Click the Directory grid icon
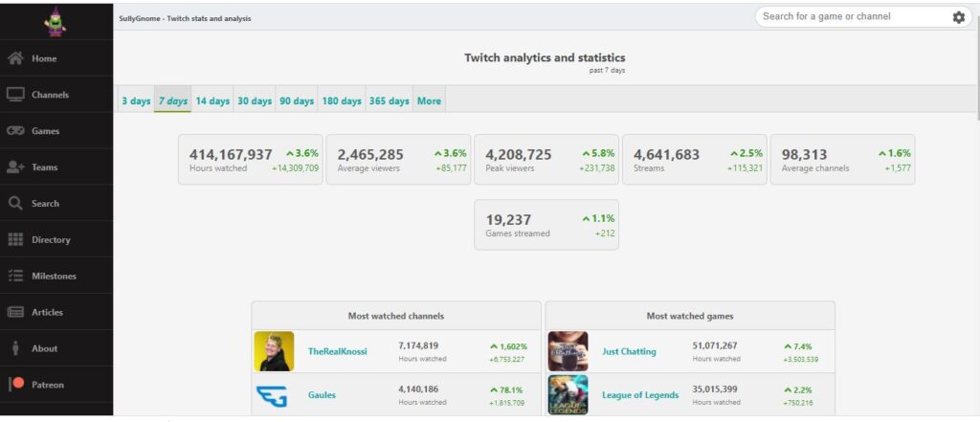 (15, 239)
